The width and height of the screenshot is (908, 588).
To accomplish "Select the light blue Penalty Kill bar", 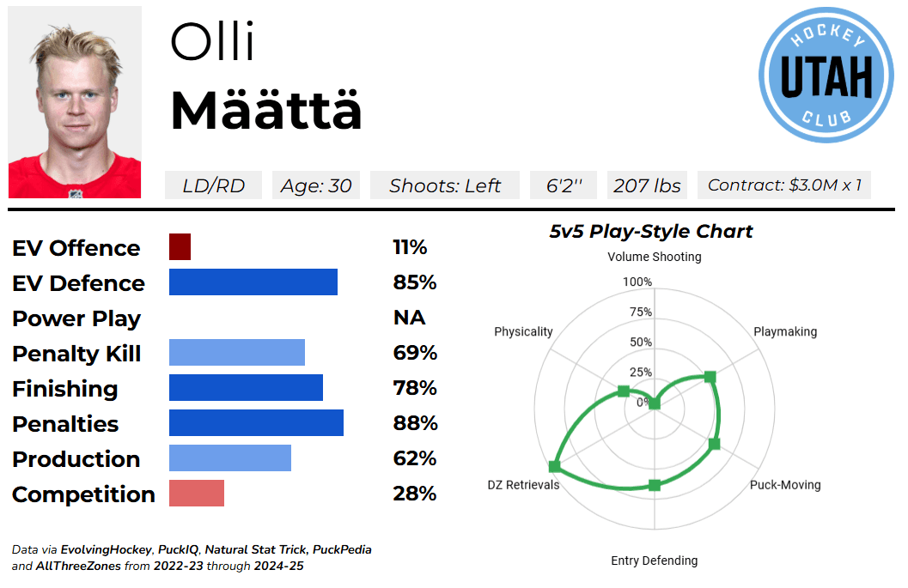I will [x=236, y=353].
